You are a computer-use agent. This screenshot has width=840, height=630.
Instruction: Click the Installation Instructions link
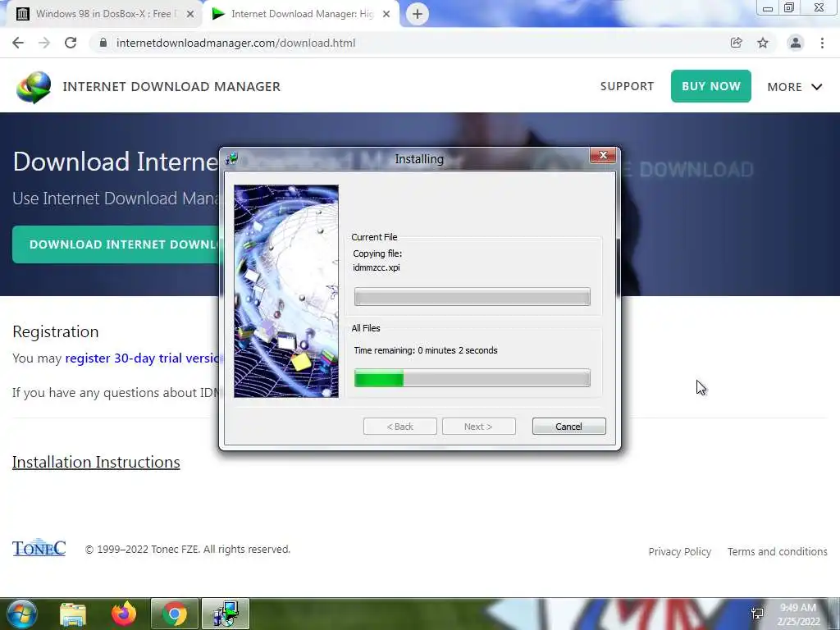tap(96, 463)
